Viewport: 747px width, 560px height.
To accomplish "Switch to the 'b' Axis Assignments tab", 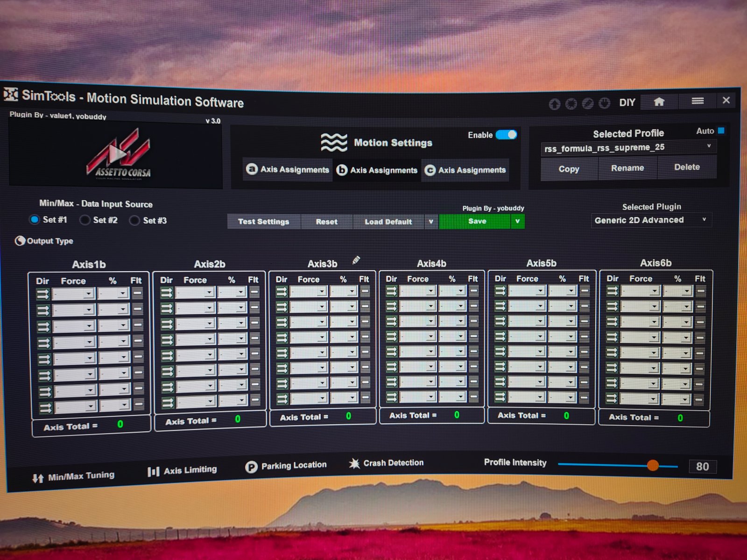I will 377,170.
